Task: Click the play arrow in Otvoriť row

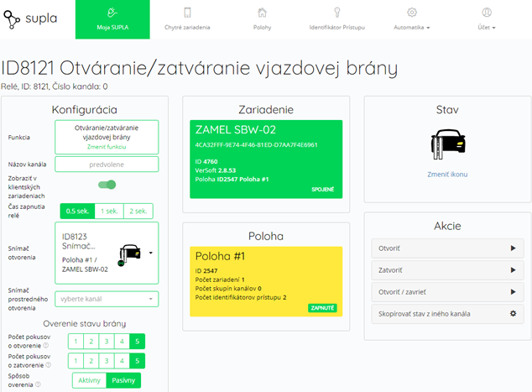Action: 513,248
